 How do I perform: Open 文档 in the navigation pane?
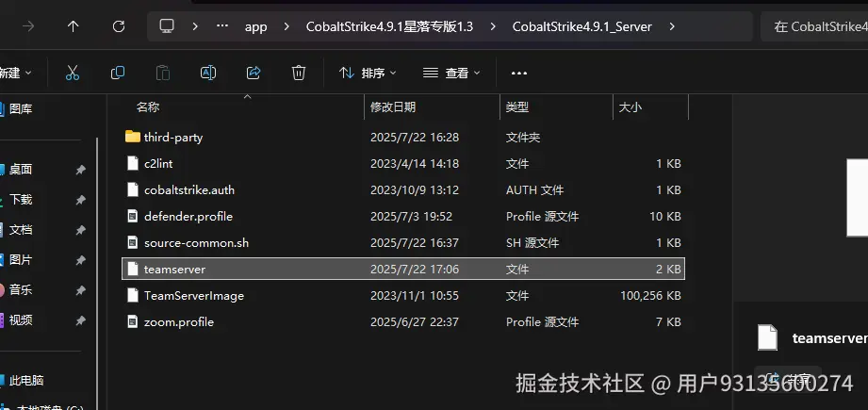point(21,230)
